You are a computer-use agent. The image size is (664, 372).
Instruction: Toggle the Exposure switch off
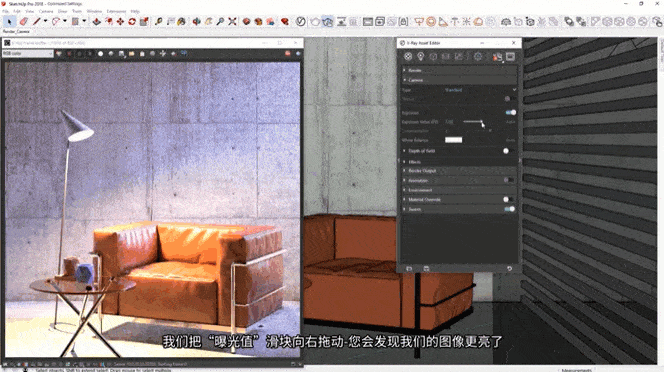511,112
